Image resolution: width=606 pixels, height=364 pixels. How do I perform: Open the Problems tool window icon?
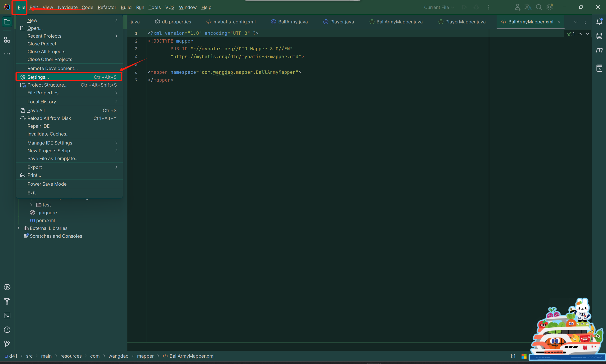[x=7, y=330]
